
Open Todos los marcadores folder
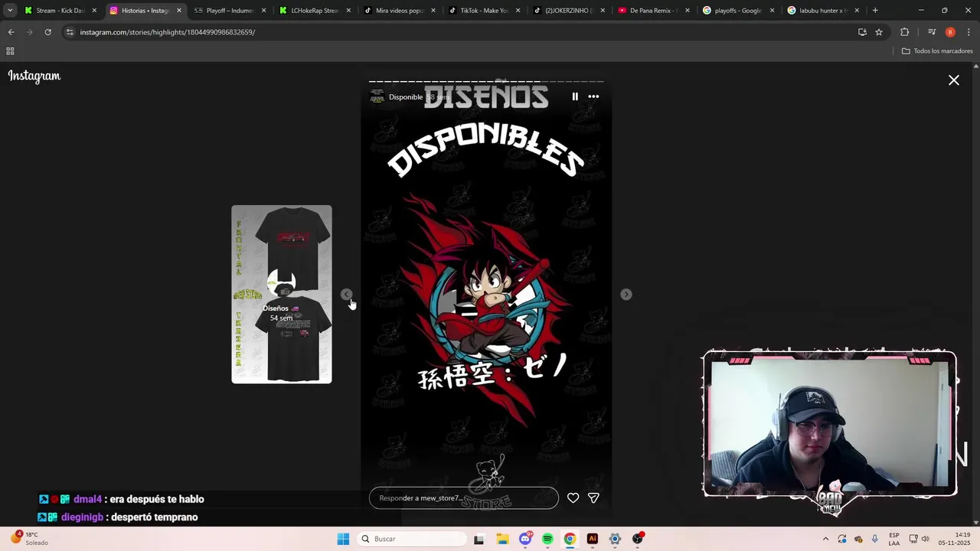tap(937, 51)
